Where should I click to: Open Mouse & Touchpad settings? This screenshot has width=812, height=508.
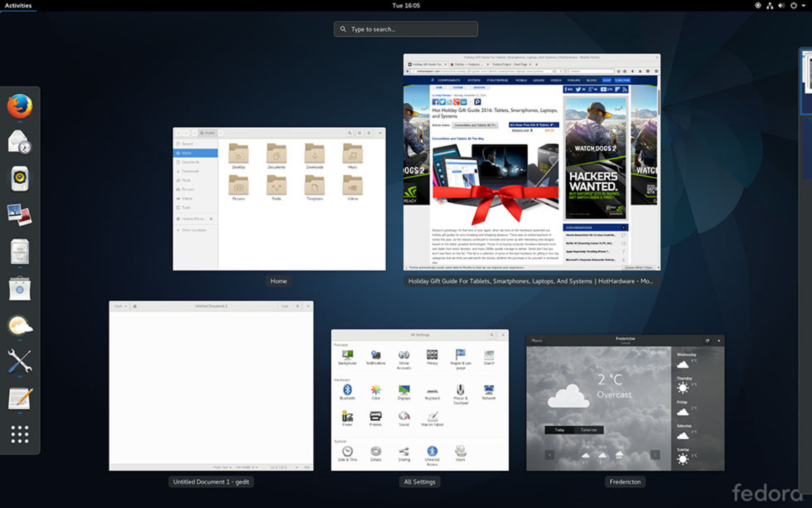coord(461,394)
